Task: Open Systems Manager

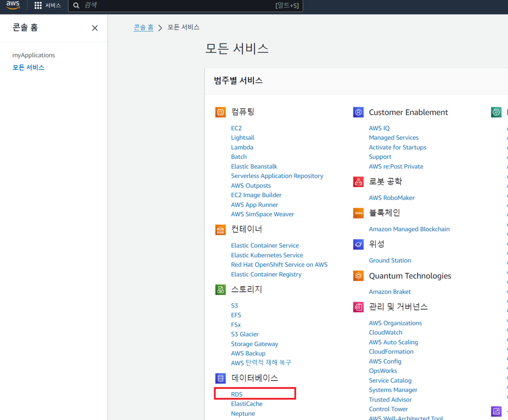Action: point(393,390)
